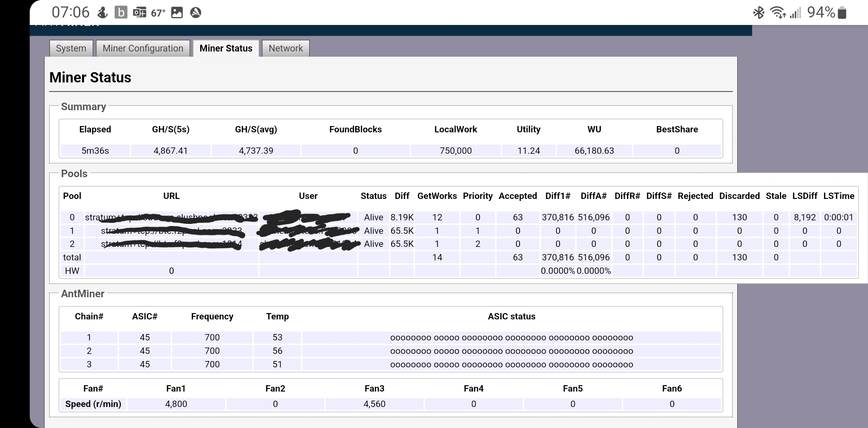868x428 pixels.
Task: Tap the seated figure notification icon
Action: point(102,13)
